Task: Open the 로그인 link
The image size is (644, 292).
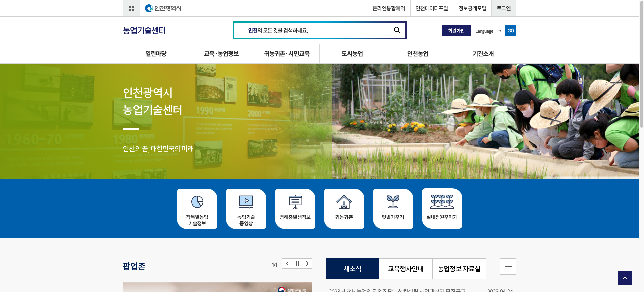Action: (503, 8)
